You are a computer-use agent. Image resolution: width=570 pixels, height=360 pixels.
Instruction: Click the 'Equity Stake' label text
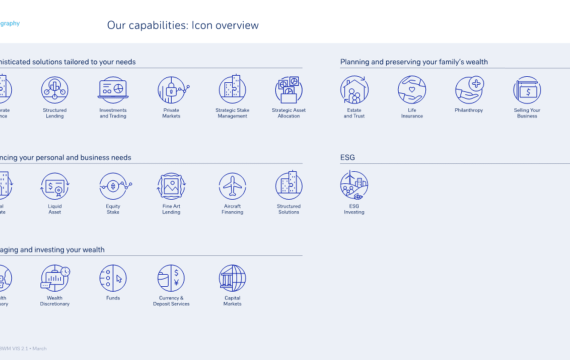[x=113, y=209]
